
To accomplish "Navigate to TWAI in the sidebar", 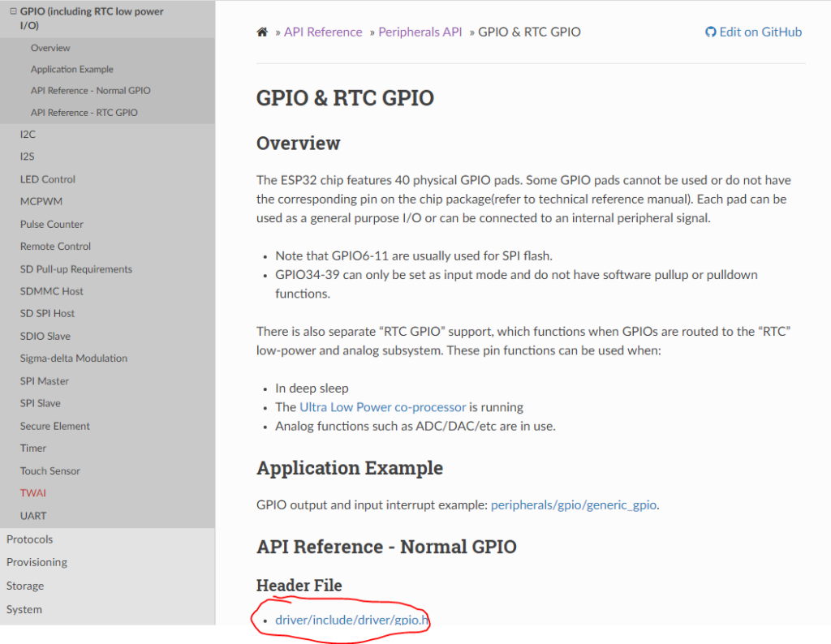I will click(x=33, y=493).
